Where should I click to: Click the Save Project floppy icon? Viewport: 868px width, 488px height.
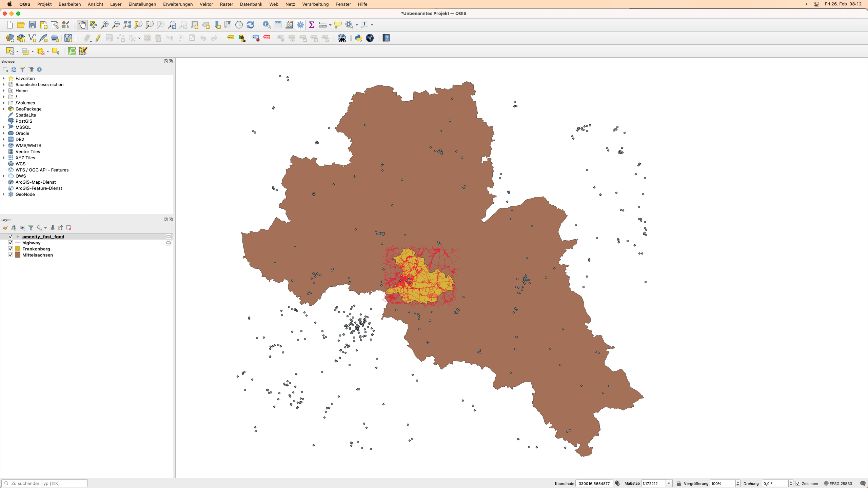32,25
